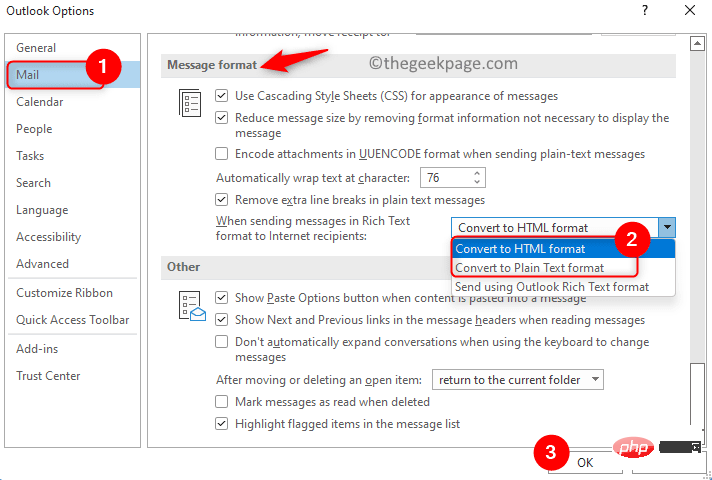This screenshot has width=712, height=480.
Task: Toggle Show Paste Options button checkbox
Action: (x=221, y=298)
